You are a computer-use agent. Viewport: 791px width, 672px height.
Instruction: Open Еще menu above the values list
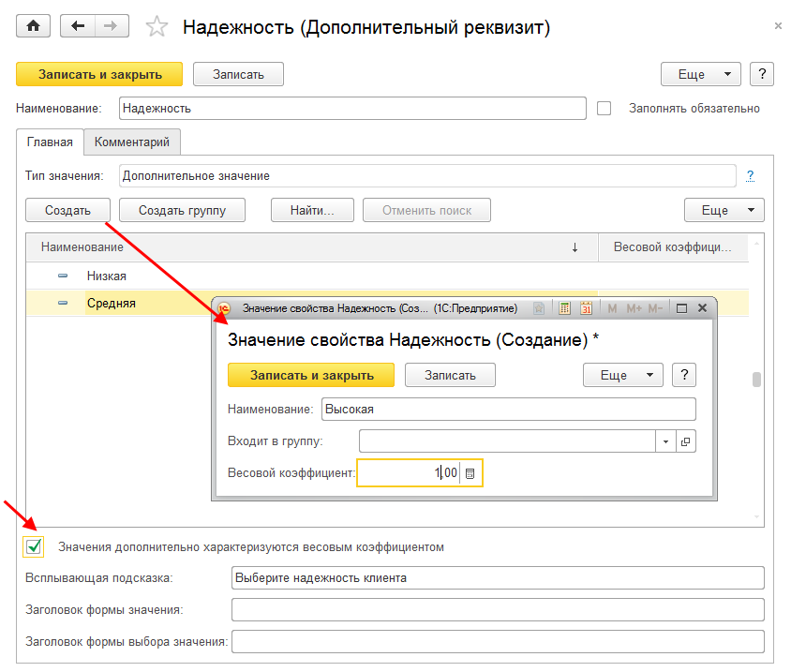click(x=724, y=210)
